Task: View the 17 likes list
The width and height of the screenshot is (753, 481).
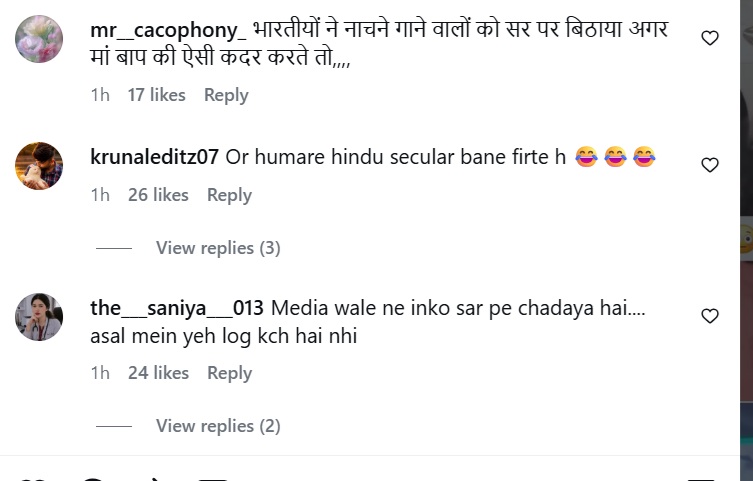Action: pos(157,95)
